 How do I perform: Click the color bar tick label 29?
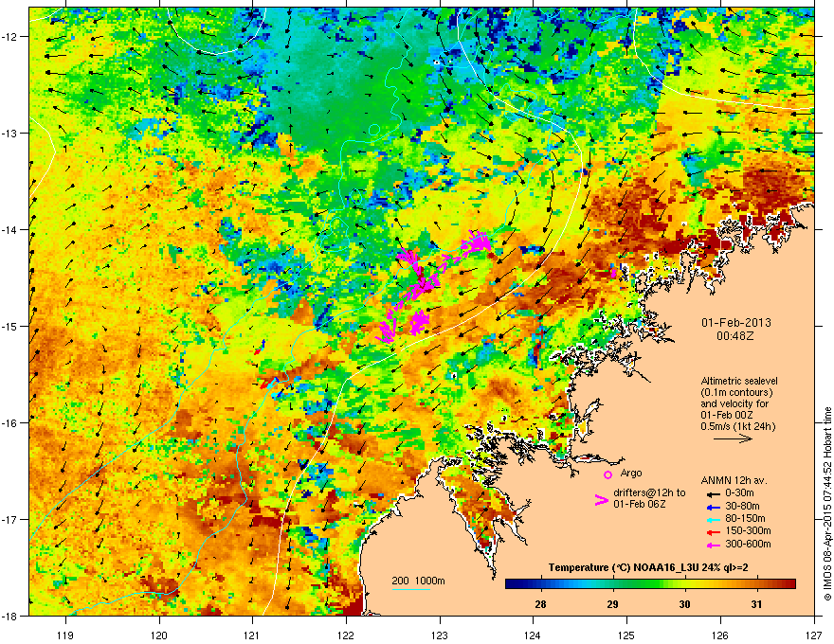click(613, 604)
